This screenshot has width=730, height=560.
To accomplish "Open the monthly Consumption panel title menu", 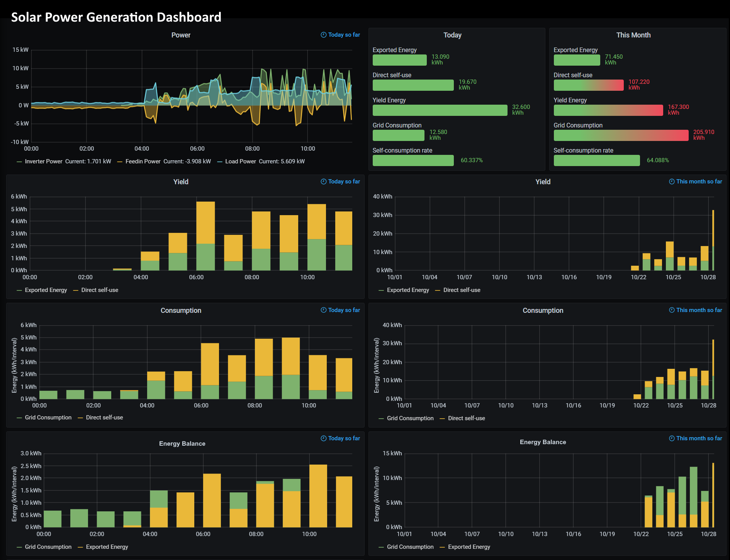I will pos(543,311).
